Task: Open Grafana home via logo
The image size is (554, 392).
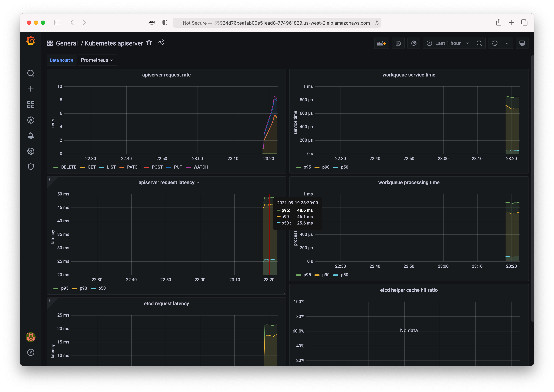Action: [x=31, y=41]
